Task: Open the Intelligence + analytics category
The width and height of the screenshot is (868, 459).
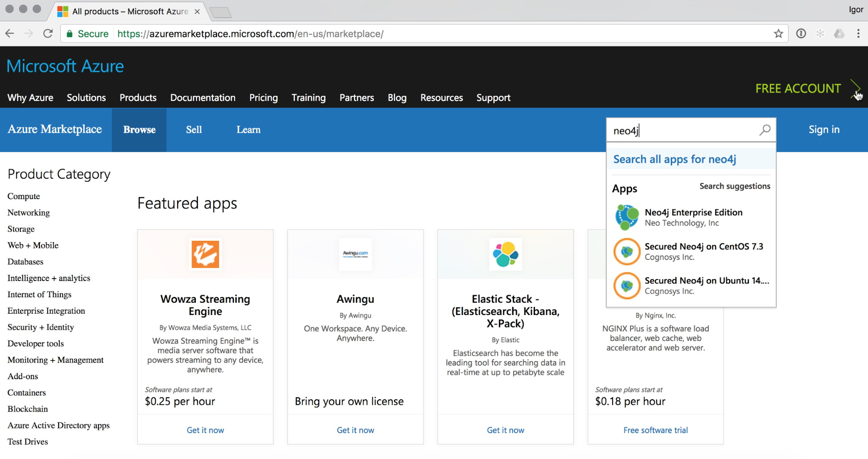Action: tap(49, 278)
